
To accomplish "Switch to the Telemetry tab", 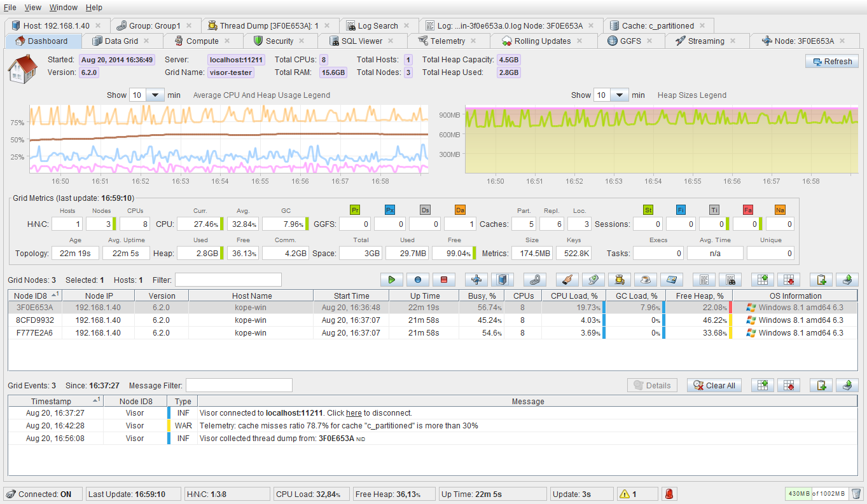I will click(445, 40).
